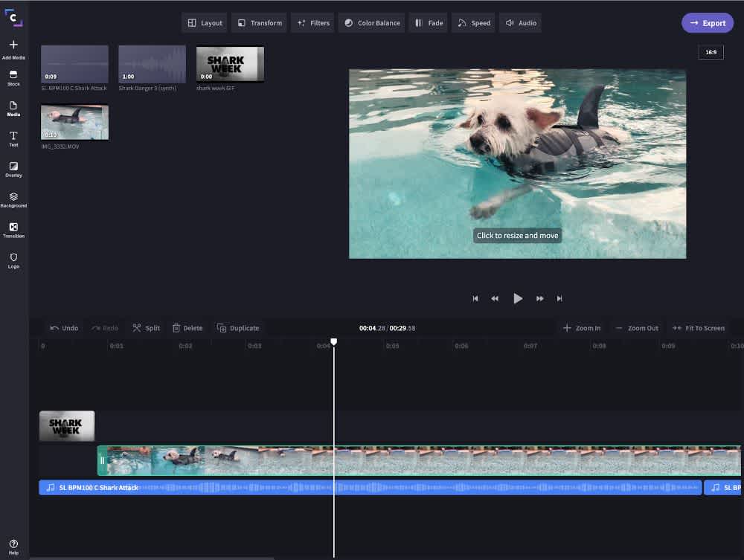Select IMG_3332.MOV media thumbnail

pos(74,122)
